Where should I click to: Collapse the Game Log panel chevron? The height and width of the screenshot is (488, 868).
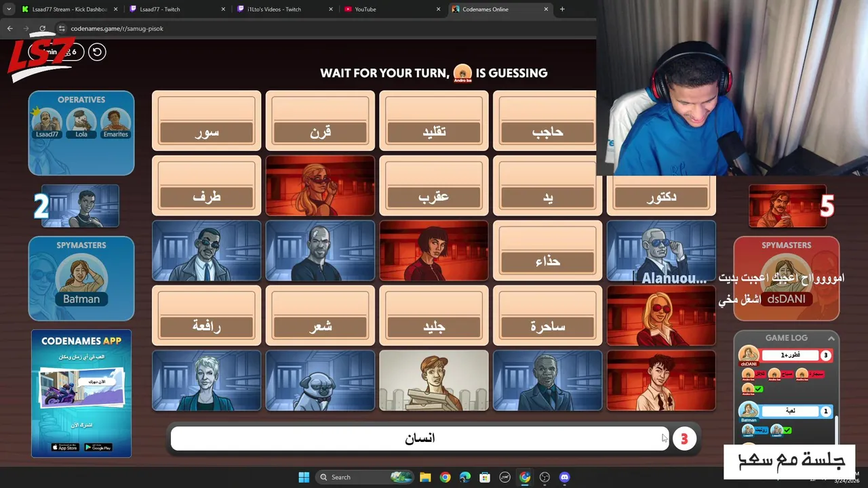(x=831, y=338)
